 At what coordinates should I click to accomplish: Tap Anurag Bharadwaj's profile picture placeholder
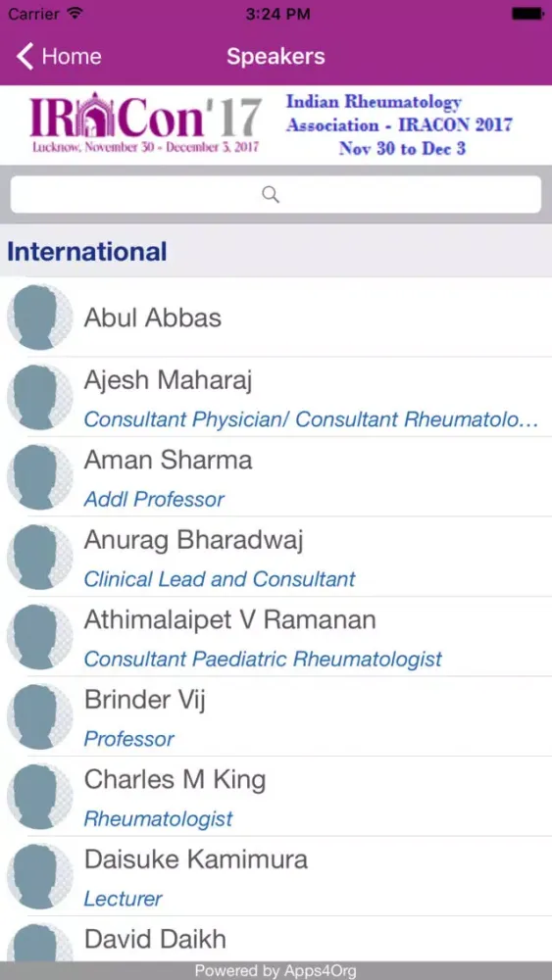[x=39, y=557]
